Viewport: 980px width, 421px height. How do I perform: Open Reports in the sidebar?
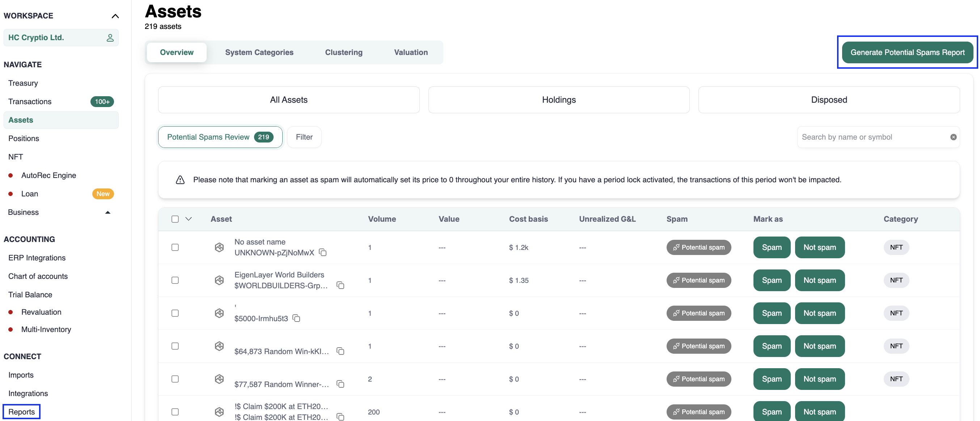pyautogui.click(x=21, y=412)
